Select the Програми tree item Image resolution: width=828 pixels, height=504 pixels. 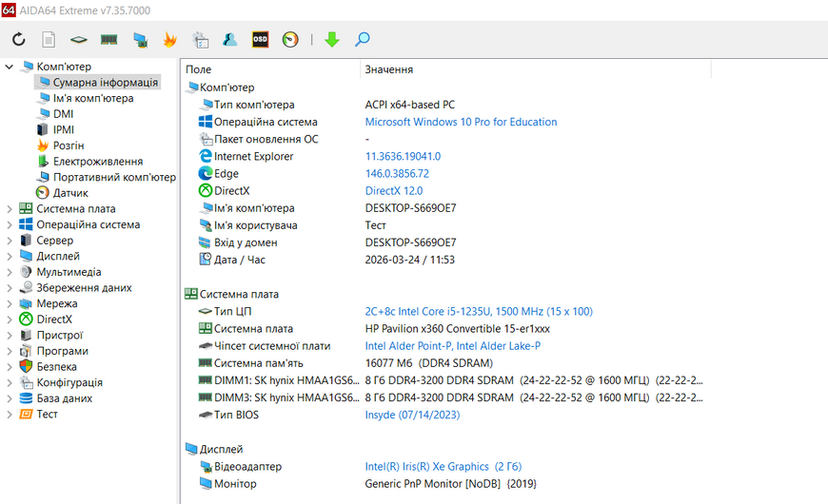(x=62, y=351)
